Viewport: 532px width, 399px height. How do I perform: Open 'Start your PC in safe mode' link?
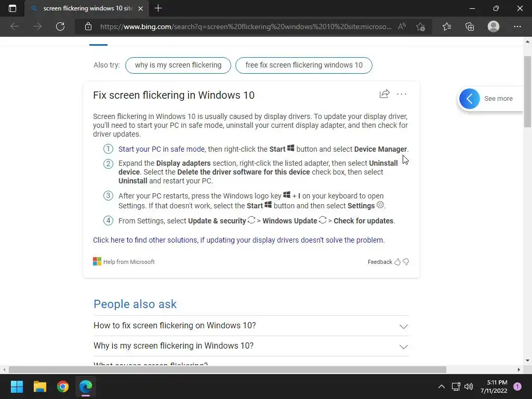click(162, 149)
